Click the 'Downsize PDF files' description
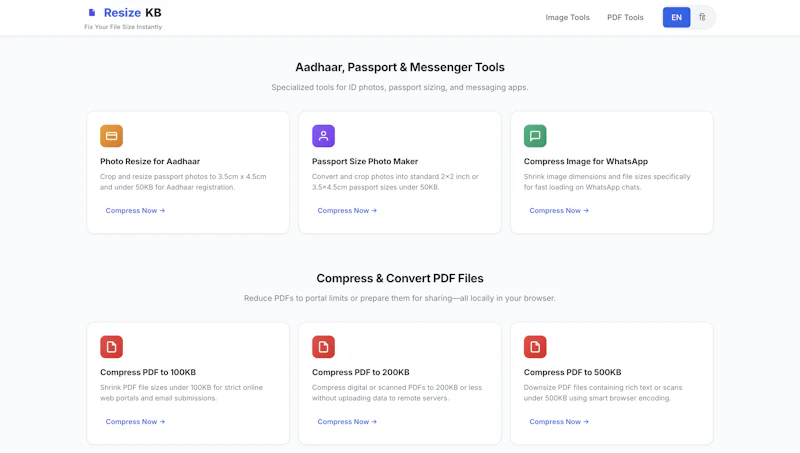The image size is (800, 453). click(x=603, y=393)
